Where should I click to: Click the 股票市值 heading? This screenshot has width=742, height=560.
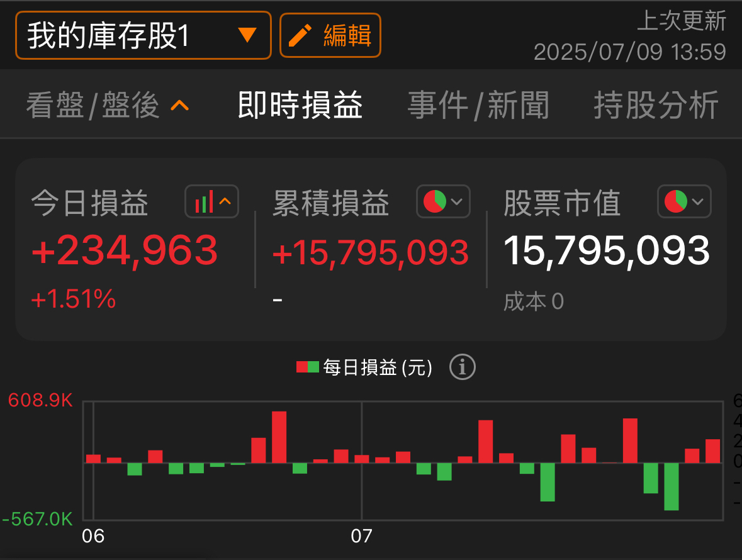pos(562,203)
